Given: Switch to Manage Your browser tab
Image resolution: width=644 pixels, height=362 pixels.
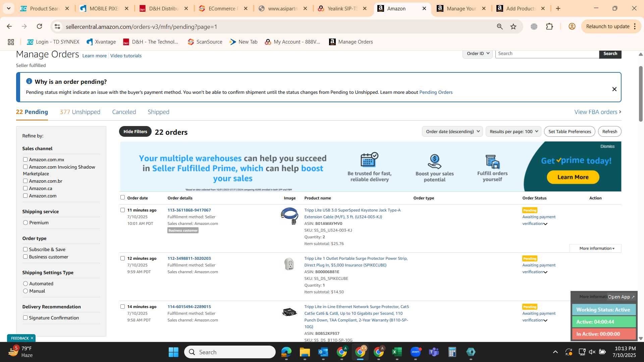Looking at the screenshot, I should click(x=461, y=8).
